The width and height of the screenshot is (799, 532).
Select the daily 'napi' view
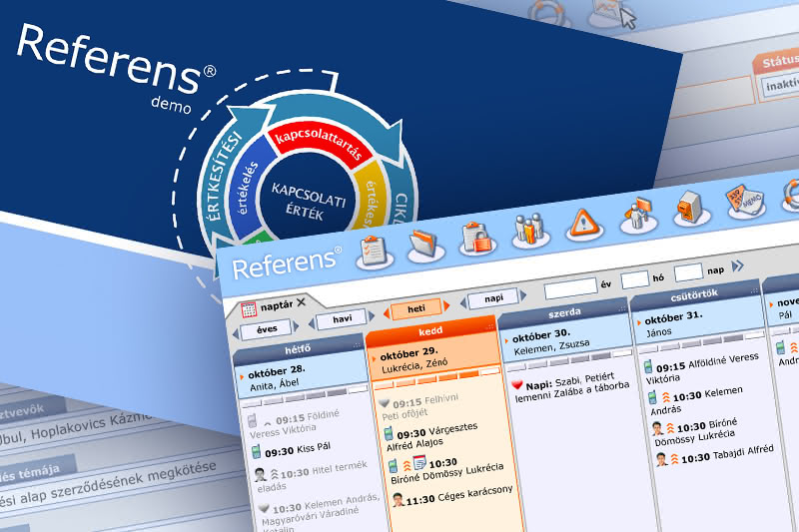tap(493, 297)
